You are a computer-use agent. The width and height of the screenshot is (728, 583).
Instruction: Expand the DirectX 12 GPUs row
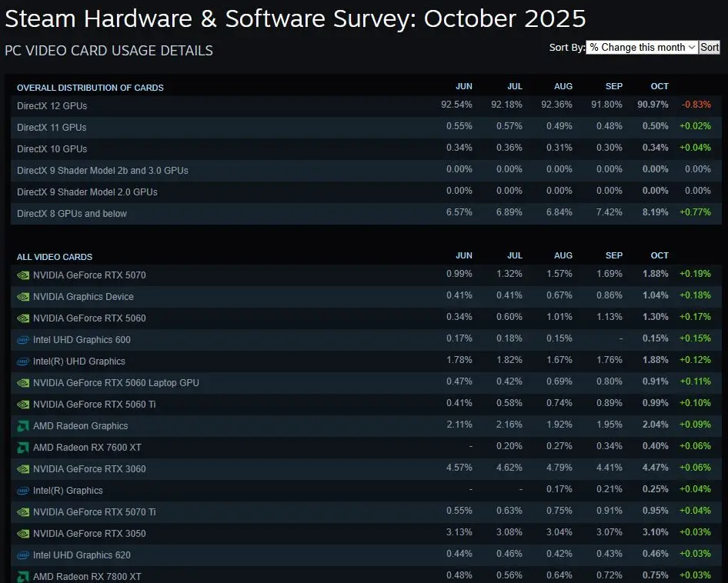52,105
